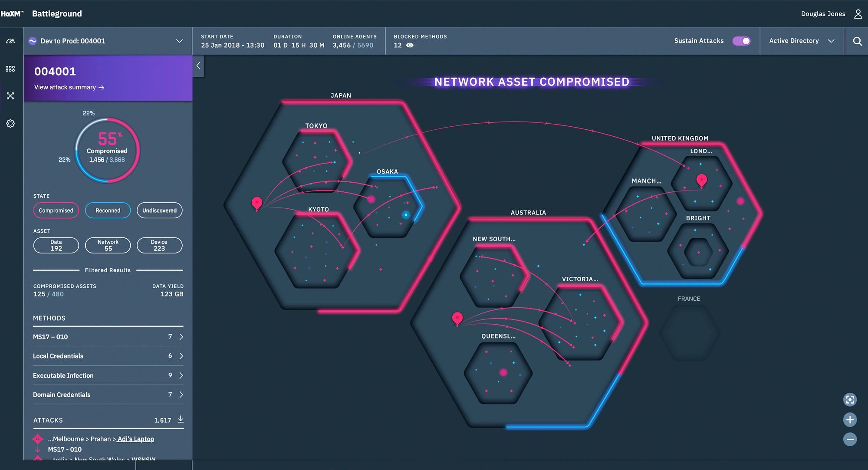
Task: Open the settings gear icon
Action: [x=10, y=124]
